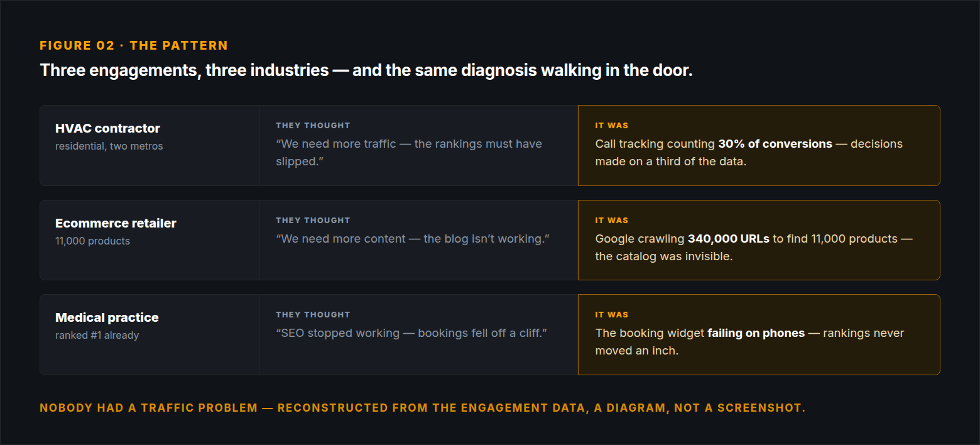Click the FIGURE 02 · THE PATTERN label

134,45
